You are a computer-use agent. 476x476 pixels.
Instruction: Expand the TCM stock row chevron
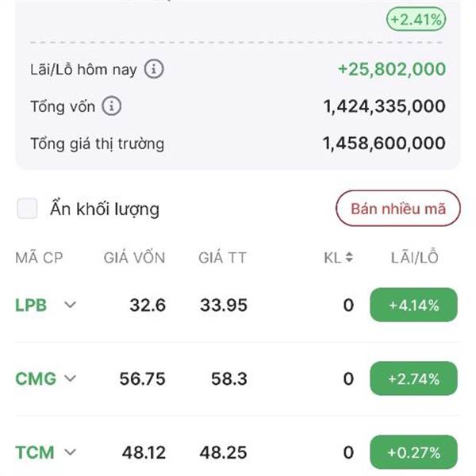70,452
